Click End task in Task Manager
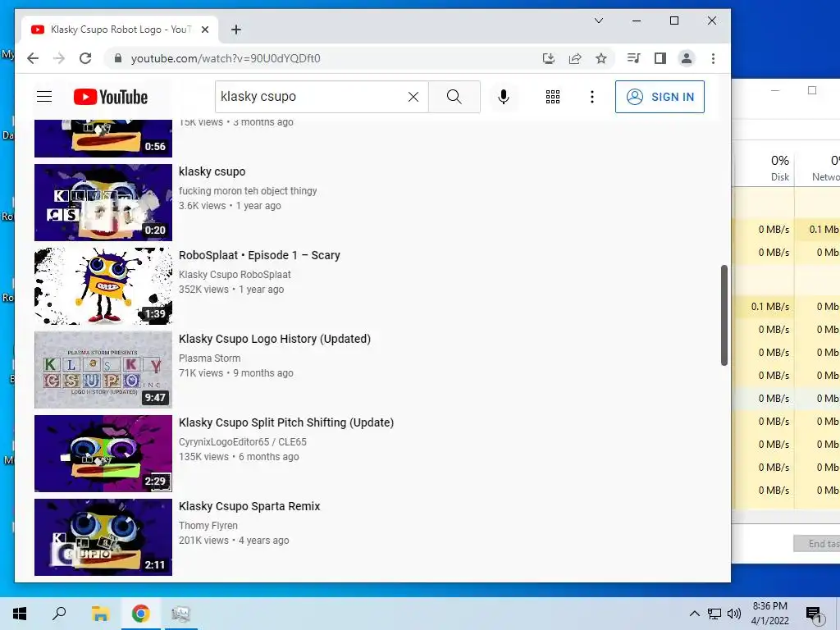This screenshot has height=630, width=840. [817, 543]
